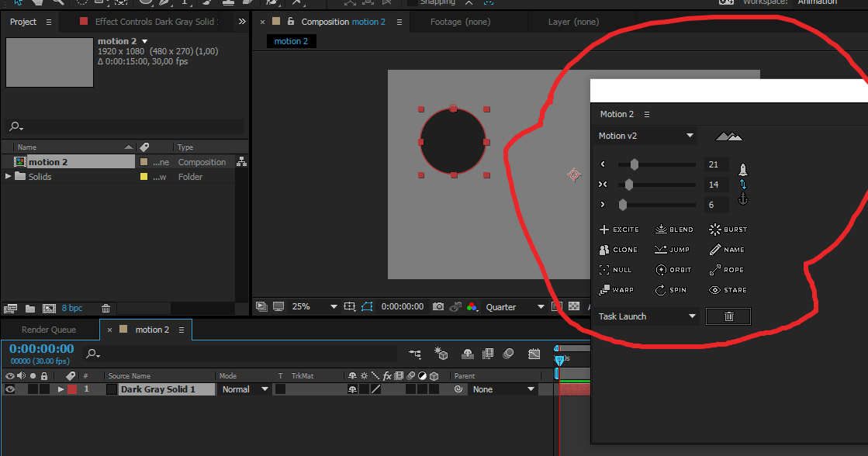Click the value field showing 21
Image resolution: width=868 pixels, height=456 pixels.
pos(716,164)
